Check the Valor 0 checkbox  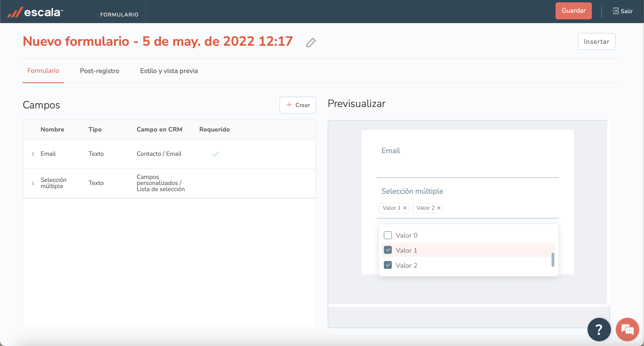pos(388,235)
